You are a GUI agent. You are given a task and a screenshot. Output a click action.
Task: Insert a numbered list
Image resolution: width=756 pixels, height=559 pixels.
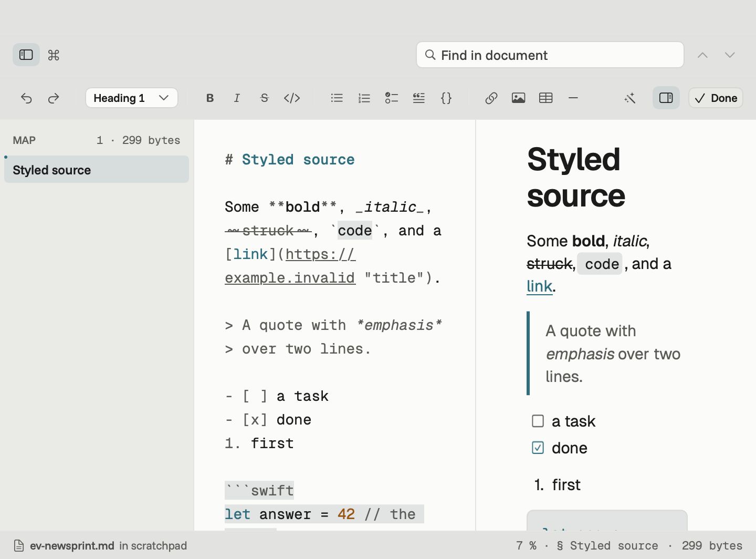pyautogui.click(x=364, y=98)
